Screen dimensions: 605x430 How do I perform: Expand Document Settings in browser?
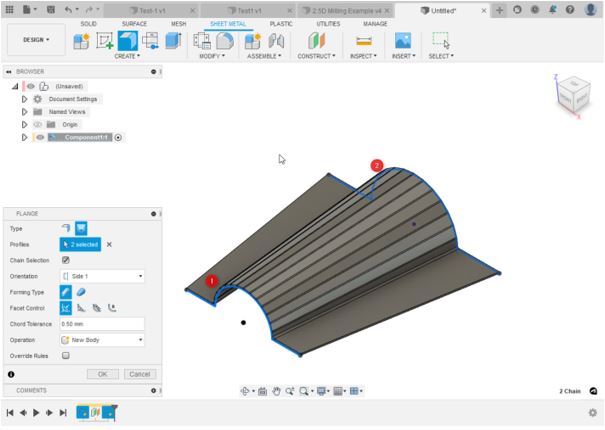24,99
